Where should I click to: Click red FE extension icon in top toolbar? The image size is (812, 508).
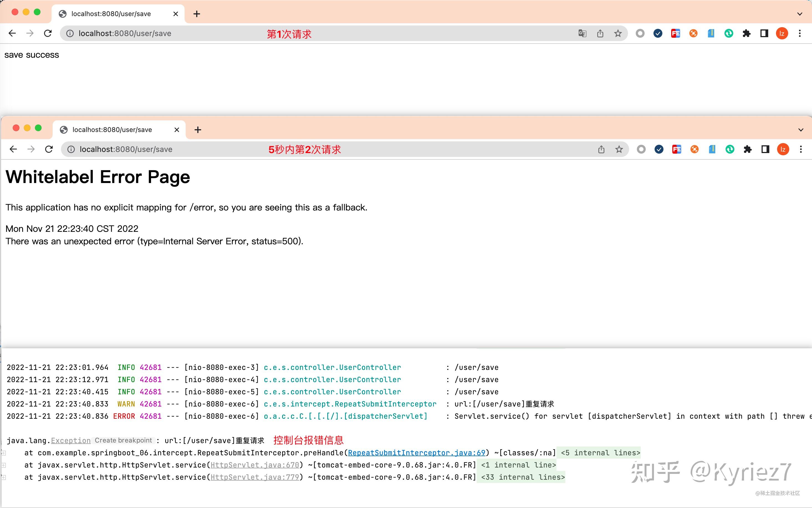coord(675,33)
